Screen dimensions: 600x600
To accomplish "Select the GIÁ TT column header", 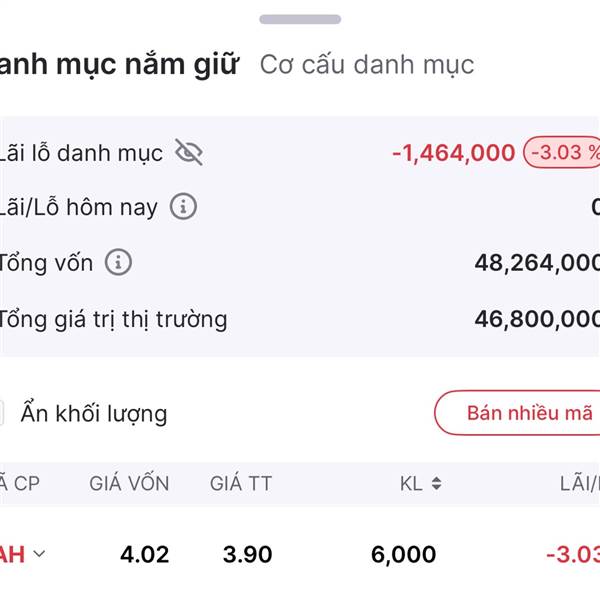I will 241,484.
